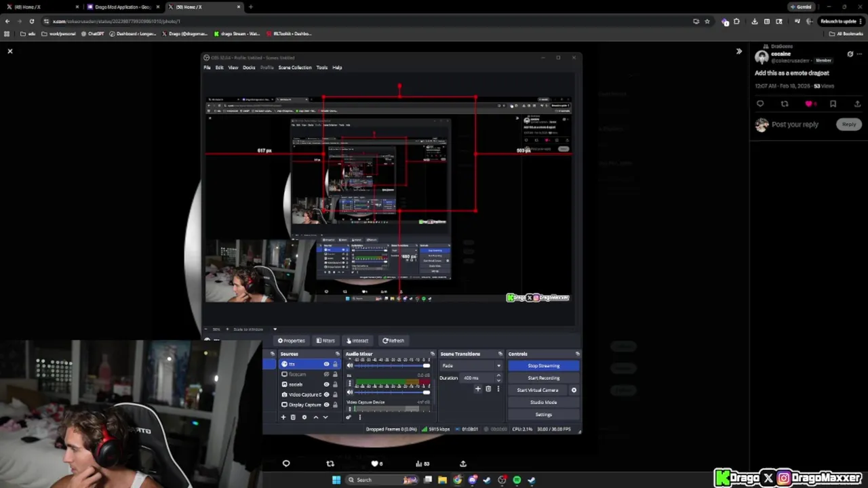
Task: Click the Duration 400 ms stepper arrows in OBS
Action: coord(498,378)
